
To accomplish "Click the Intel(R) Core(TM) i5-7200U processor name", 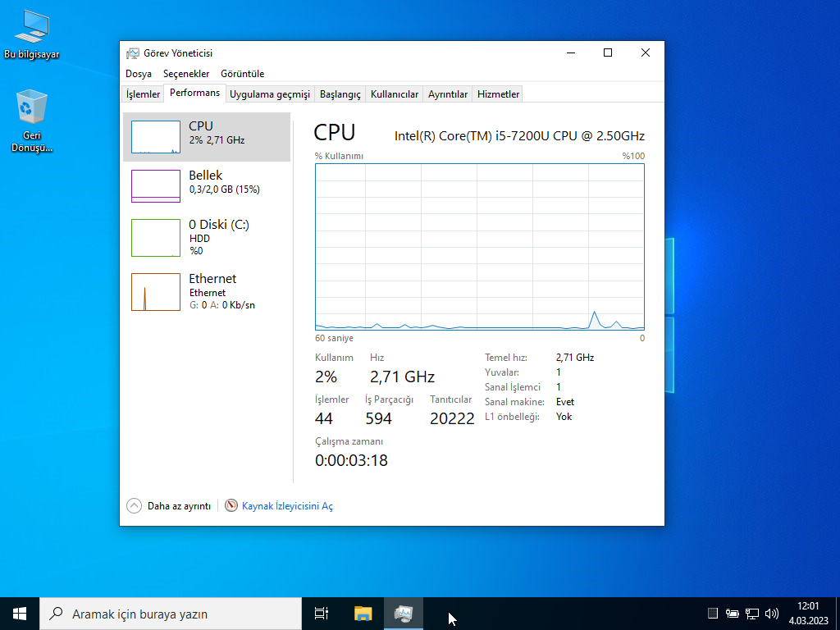I will pyautogui.click(x=519, y=136).
